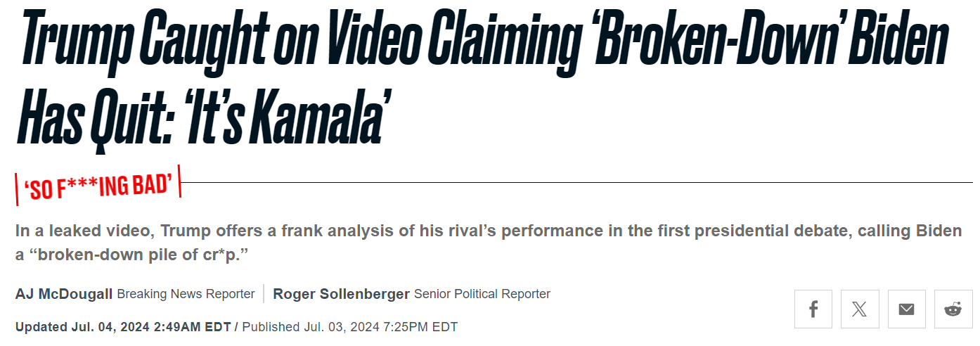Click the red 'SO F***ING BAD' rubric tag
Image resolution: width=980 pixels, height=346 pixels.
pos(98,185)
